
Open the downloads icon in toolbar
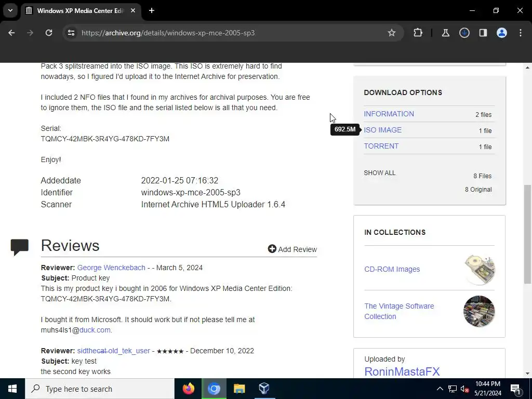pos(464,33)
